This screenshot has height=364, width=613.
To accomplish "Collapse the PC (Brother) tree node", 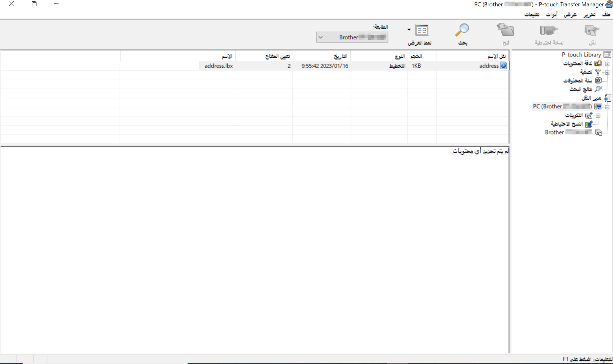I will [x=607, y=107].
